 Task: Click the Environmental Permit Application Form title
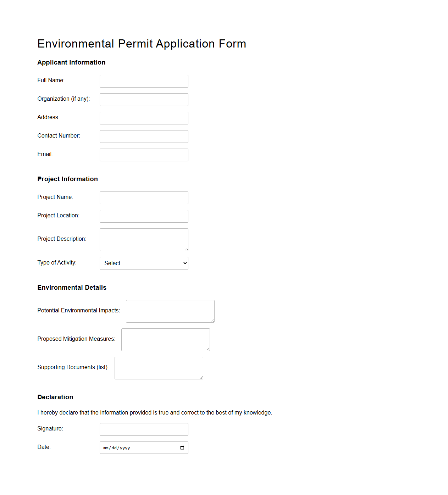click(142, 43)
